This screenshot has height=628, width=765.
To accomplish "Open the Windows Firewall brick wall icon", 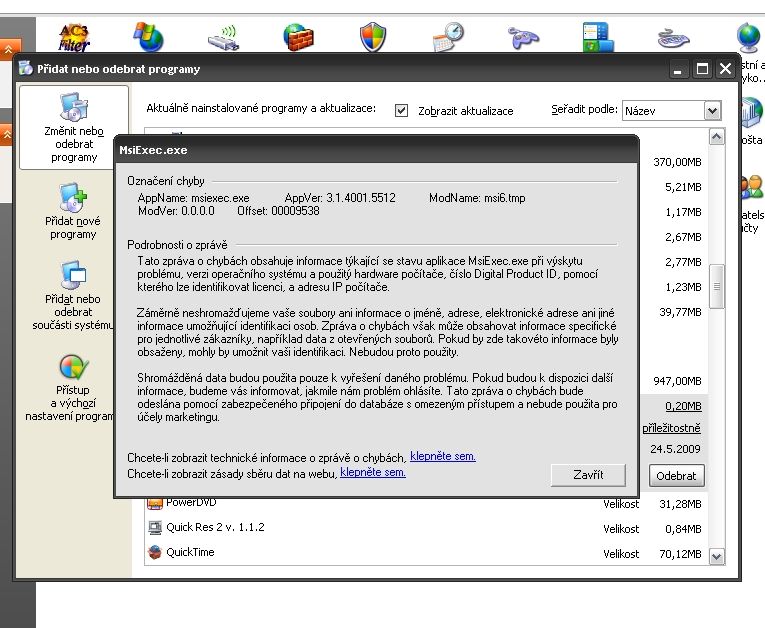I will click(x=298, y=37).
